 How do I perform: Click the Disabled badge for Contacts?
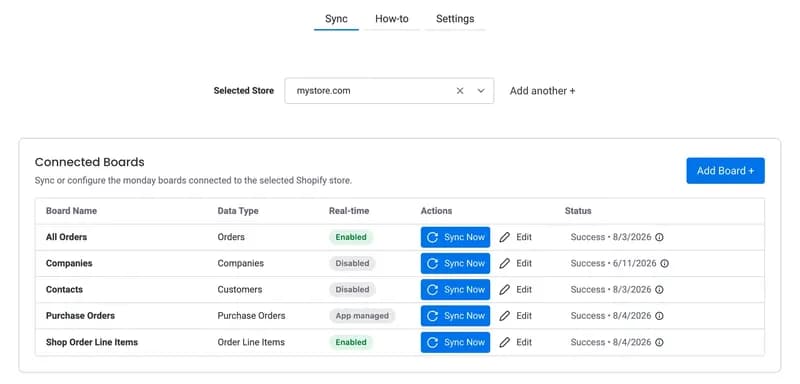point(352,289)
